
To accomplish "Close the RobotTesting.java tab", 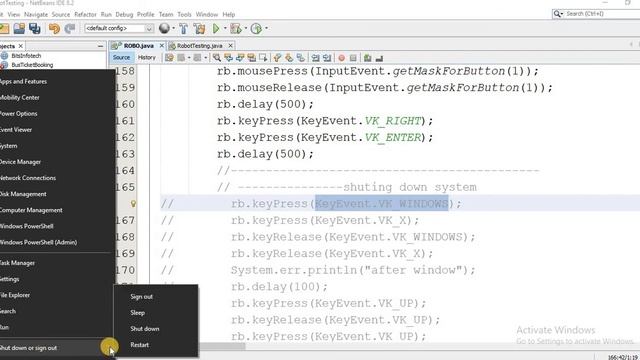I will (x=231, y=46).
